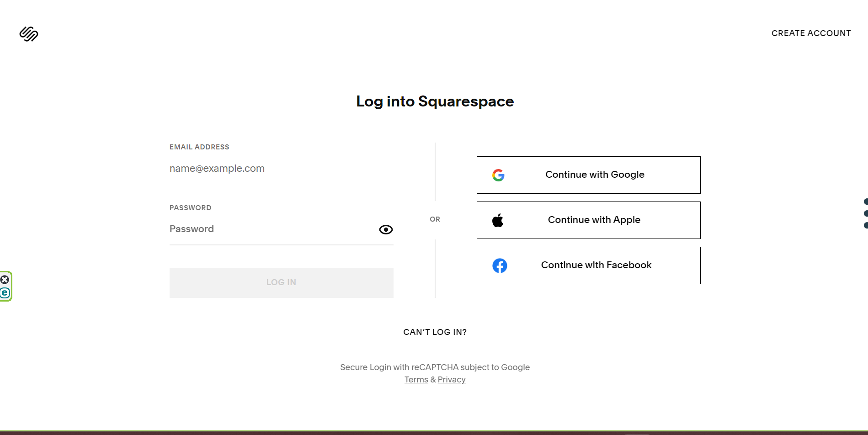Choose Continue with Google text
The width and height of the screenshot is (868, 435).
[x=595, y=175]
